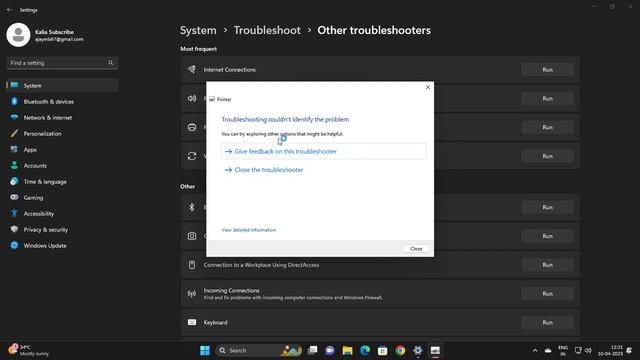Show hidden system tray icons
The image size is (640, 360).
click(535, 350)
